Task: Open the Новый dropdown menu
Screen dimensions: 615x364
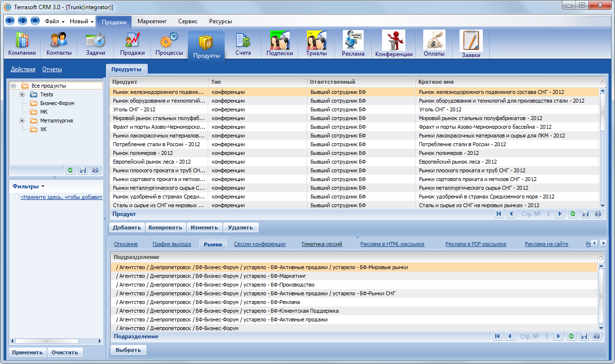Action: pyautogui.click(x=81, y=21)
